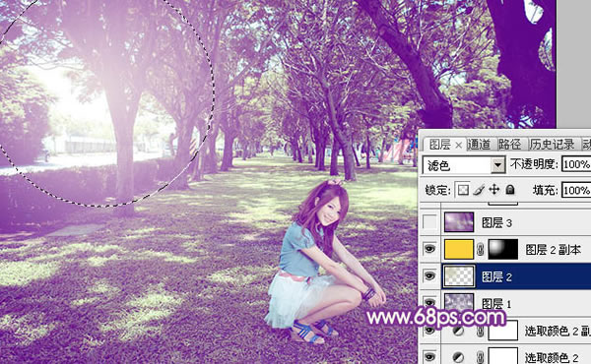Click the mask link icon on 图层 2 副本
Viewport: 591px width, 364px height.
(x=481, y=250)
